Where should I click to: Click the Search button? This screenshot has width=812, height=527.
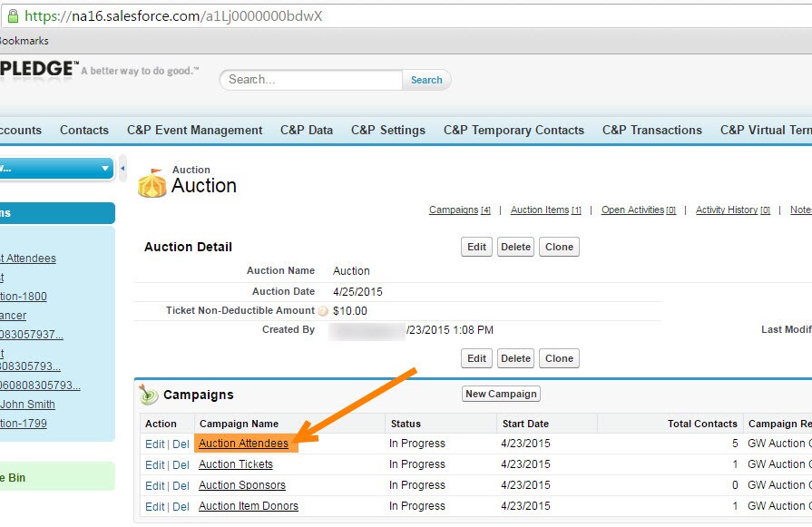pos(426,80)
